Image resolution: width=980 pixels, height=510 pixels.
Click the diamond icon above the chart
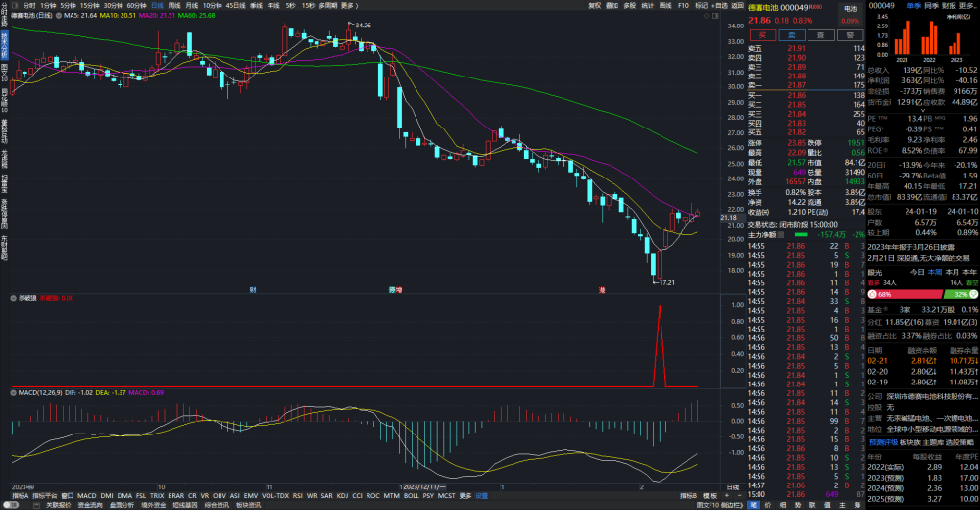707,15
